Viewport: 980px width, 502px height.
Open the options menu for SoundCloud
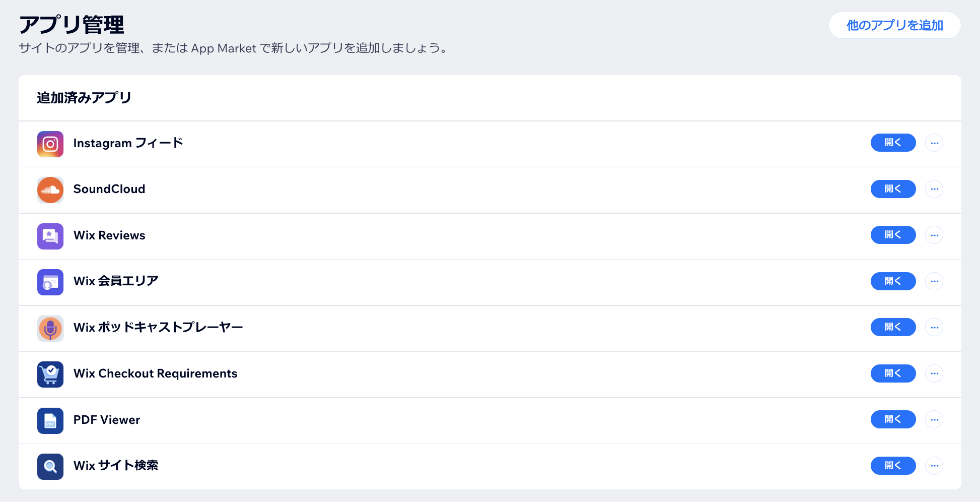pos(934,189)
